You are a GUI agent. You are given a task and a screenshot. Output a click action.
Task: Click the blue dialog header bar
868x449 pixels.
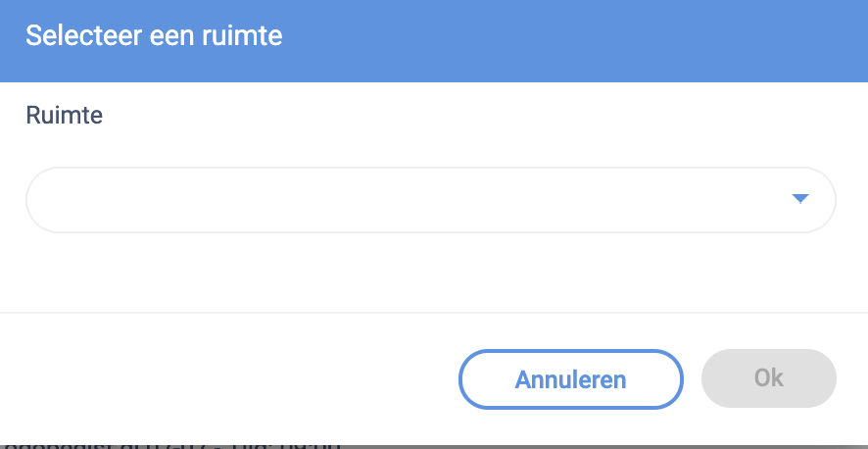click(x=588, y=39)
